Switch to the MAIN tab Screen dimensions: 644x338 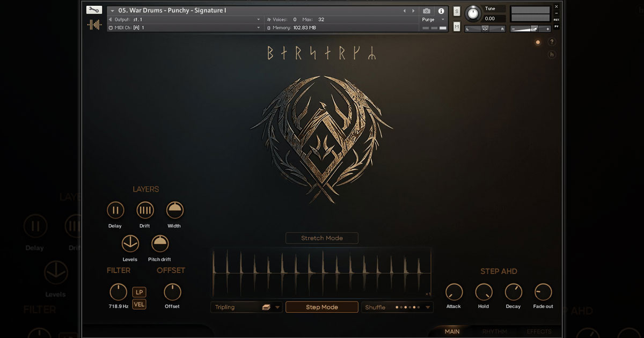pyautogui.click(x=452, y=332)
